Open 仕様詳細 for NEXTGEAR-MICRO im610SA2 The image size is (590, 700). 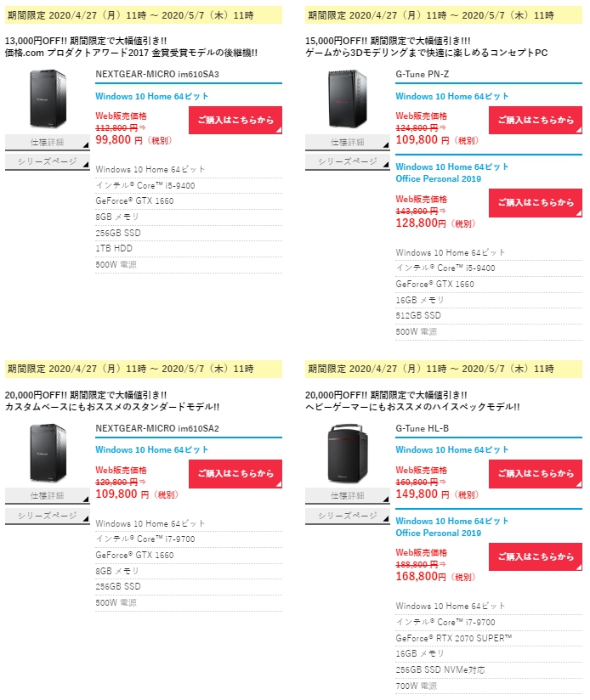point(48,496)
